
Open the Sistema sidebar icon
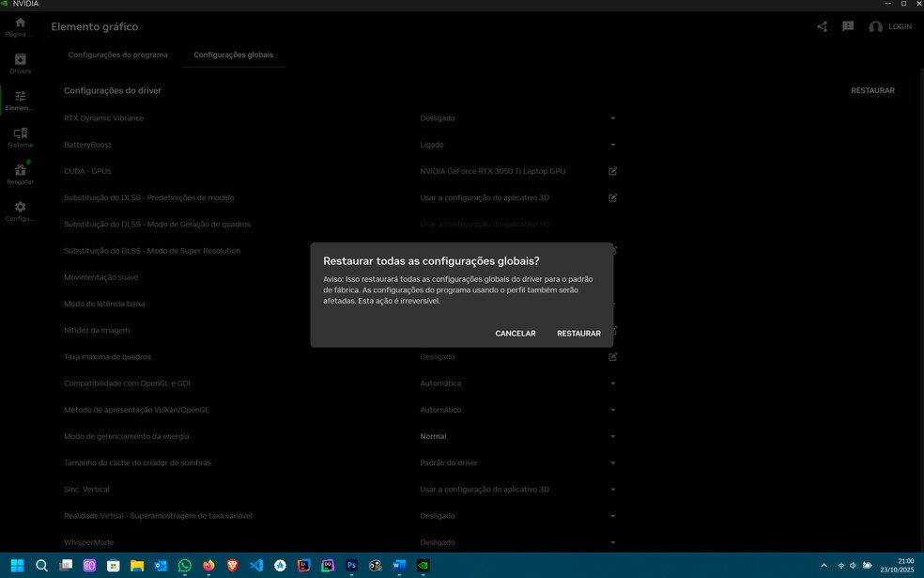click(x=20, y=137)
